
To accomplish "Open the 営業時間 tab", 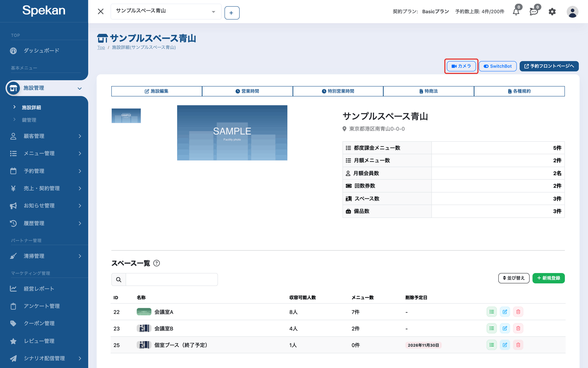I will pyautogui.click(x=247, y=91).
